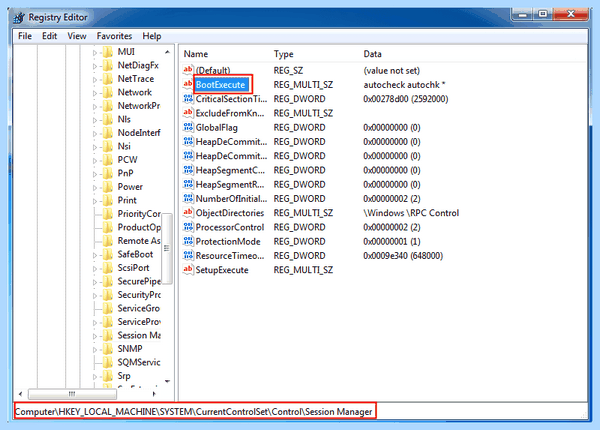Open the View menu
Viewport: 600px width, 430px height.
77,36
